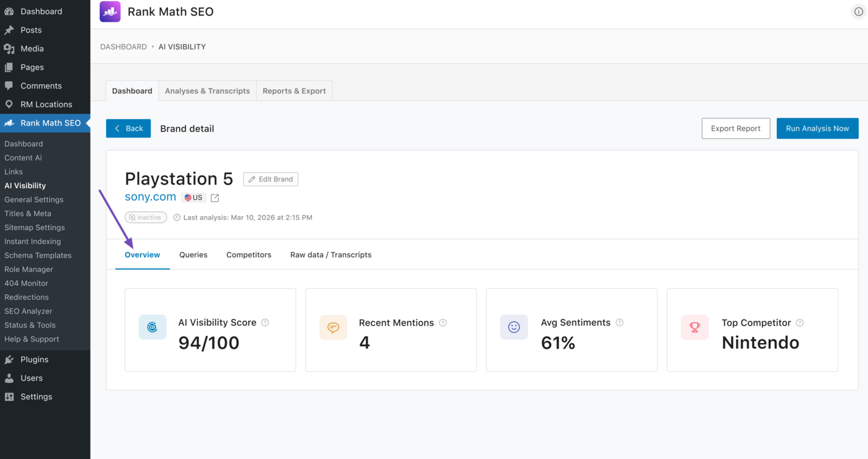Screen dimensions: 868x459
Task: Open Role Manager submenu item
Action: tap(29, 269)
